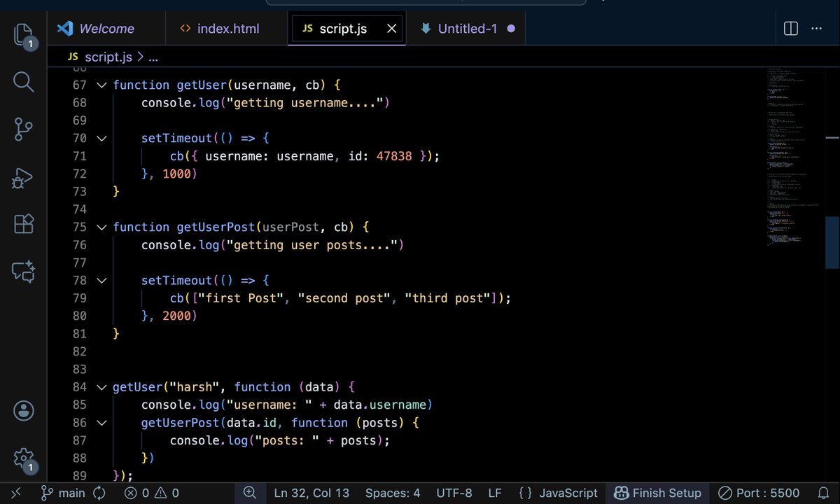The width and height of the screenshot is (840, 504).
Task: Open the Manage gear icon
Action: coord(23,458)
